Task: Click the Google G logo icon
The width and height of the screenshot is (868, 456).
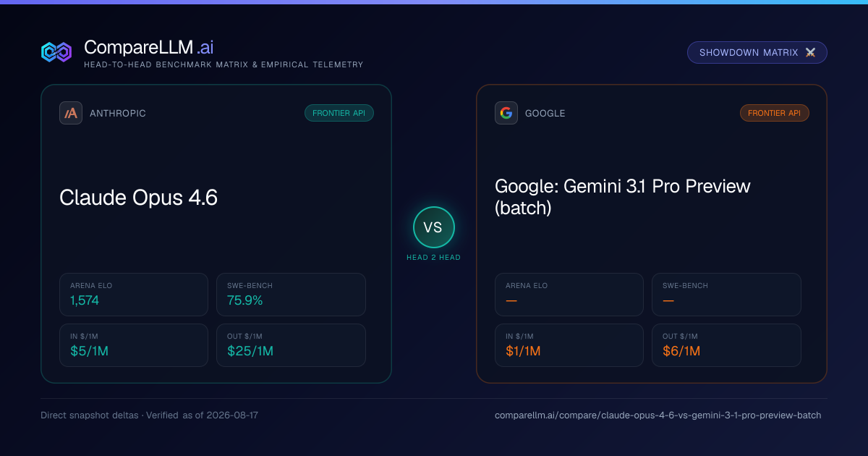Action: (506, 113)
